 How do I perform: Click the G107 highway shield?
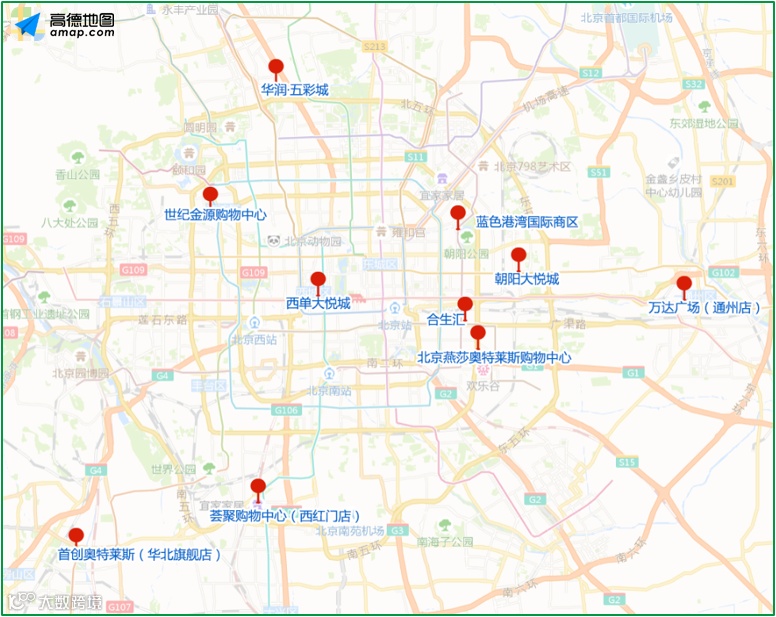coord(119,607)
